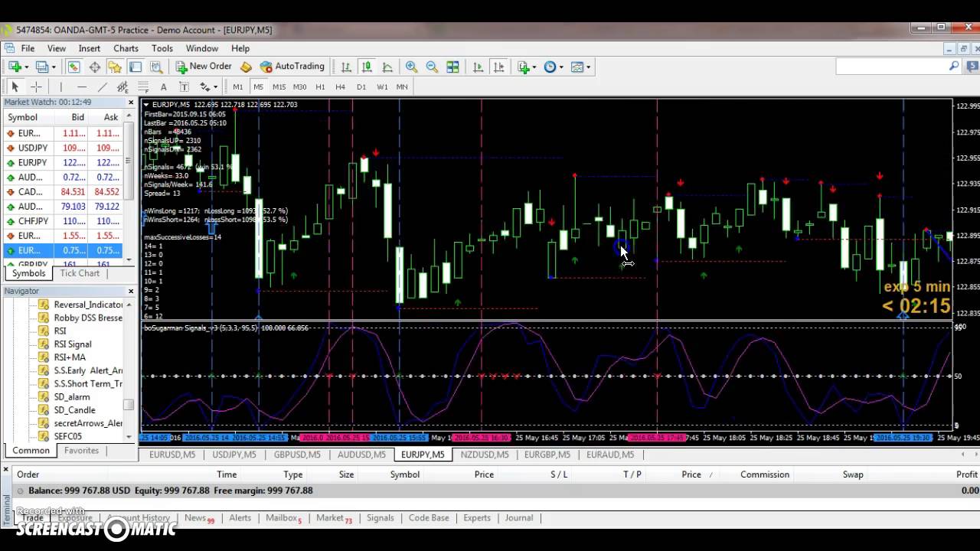Image resolution: width=980 pixels, height=551 pixels.
Task: Select the text tool A
Action: [x=163, y=86]
